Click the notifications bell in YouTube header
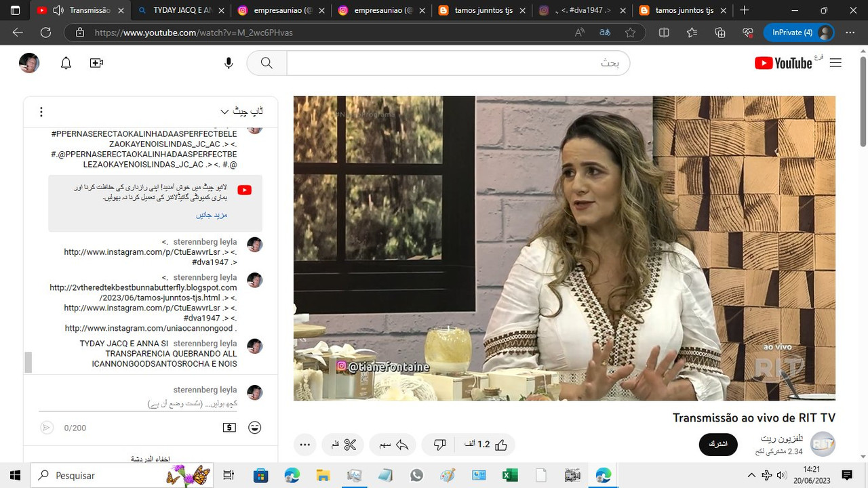The width and height of the screenshot is (868, 488). point(65,62)
